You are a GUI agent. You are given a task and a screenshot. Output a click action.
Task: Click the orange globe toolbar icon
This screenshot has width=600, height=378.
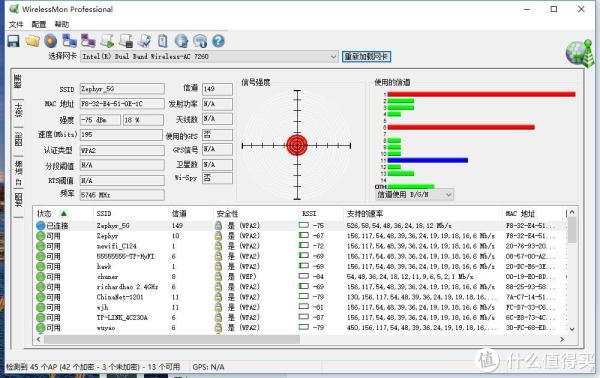[51, 41]
